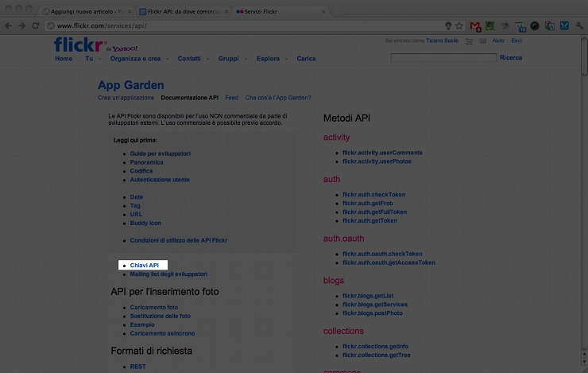
Task: Click the browser address bar URL
Action: point(102,25)
